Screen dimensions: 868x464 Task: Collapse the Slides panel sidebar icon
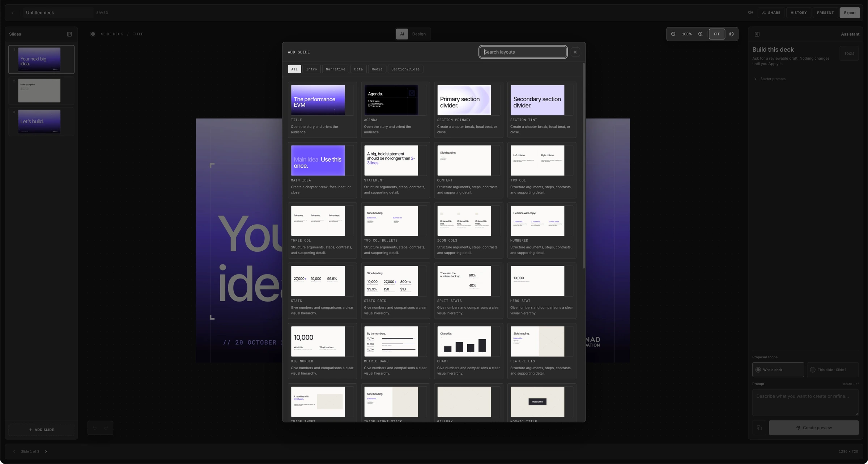coord(69,34)
